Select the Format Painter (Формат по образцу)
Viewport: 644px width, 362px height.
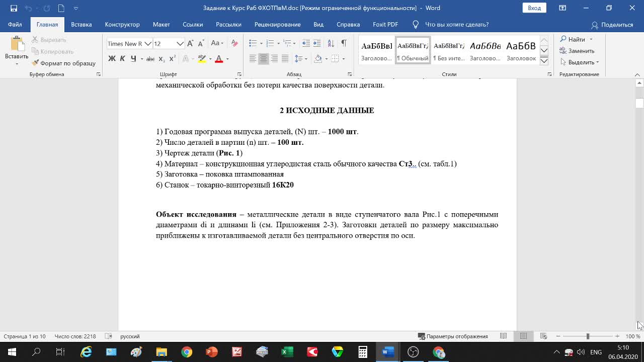(x=63, y=63)
